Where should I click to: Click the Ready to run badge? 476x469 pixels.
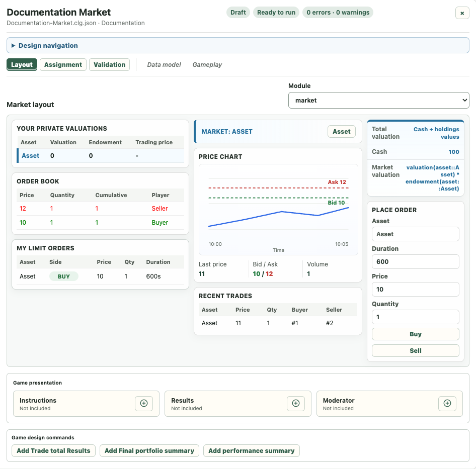tap(276, 13)
